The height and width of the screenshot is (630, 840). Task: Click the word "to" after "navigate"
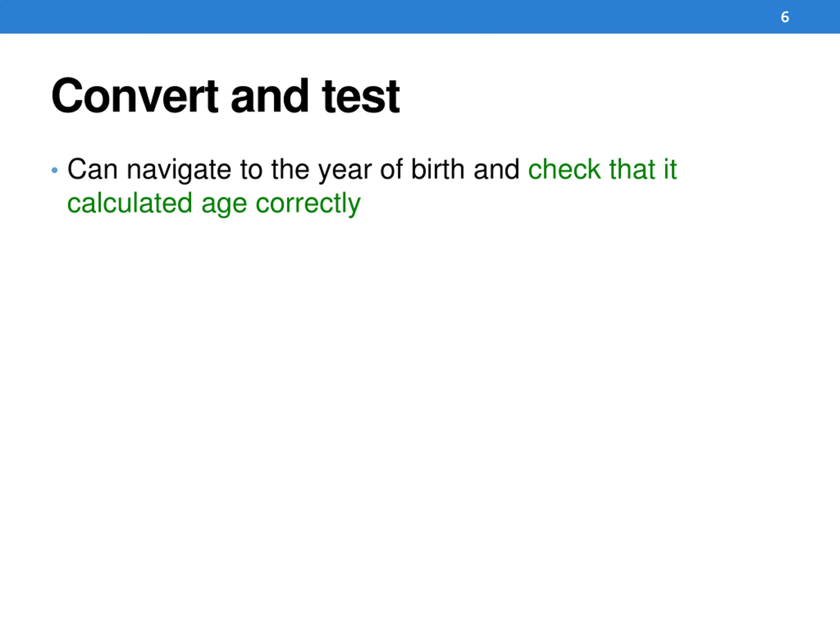tap(251, 169)
